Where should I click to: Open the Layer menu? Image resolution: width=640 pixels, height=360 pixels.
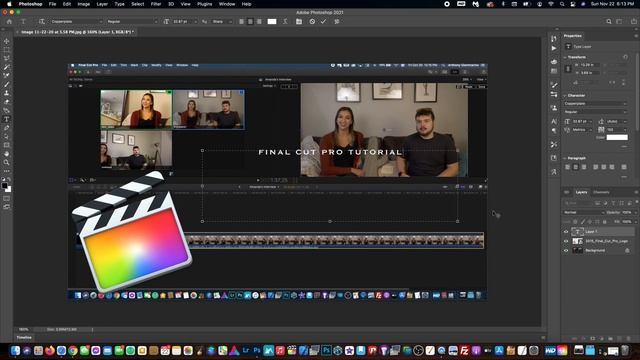(x=102, y=4)
